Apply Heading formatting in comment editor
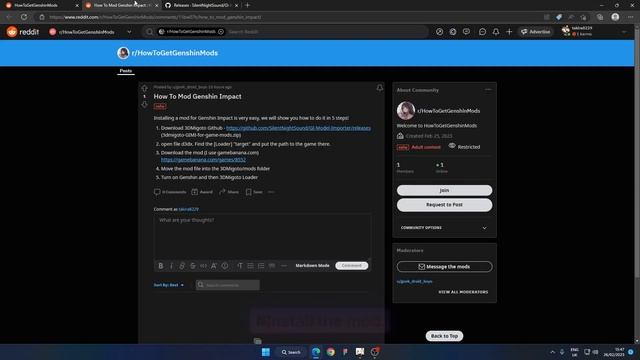Viewport: 640px width, 360px height. click(240, 266)
